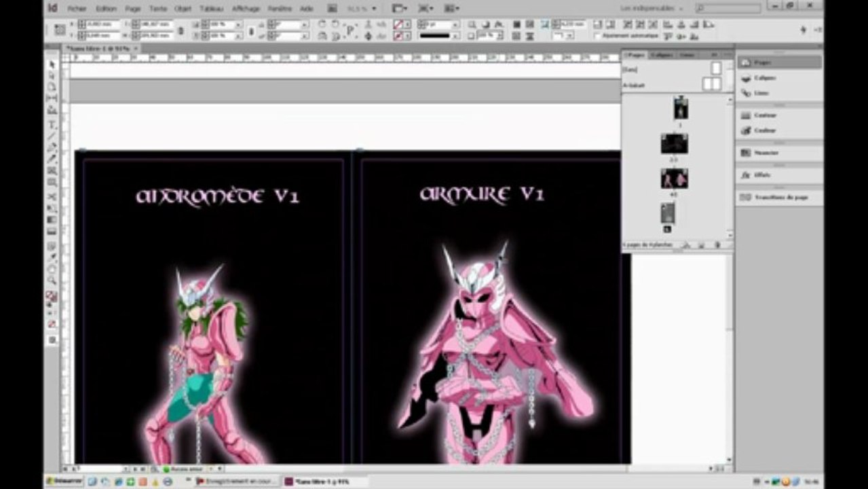
Task: Select the Type (T) tool
Action: tap(52, 124)
